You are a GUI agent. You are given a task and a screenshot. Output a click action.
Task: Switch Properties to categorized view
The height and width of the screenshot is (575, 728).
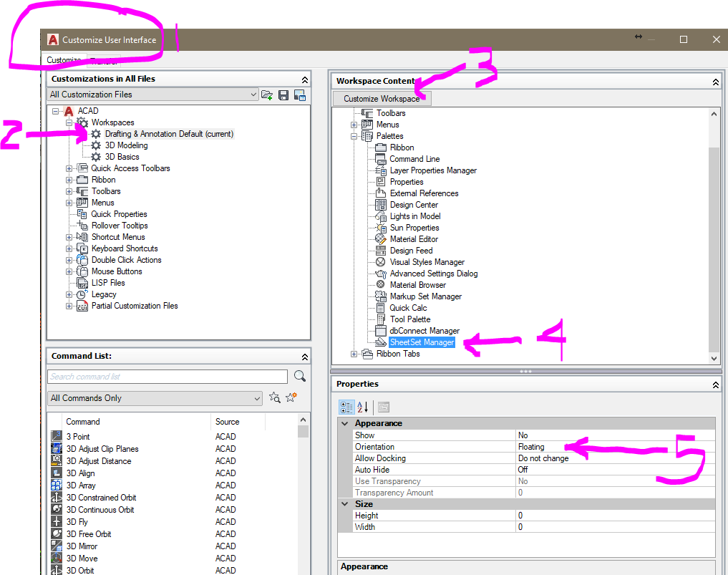(x=346, y=407)
